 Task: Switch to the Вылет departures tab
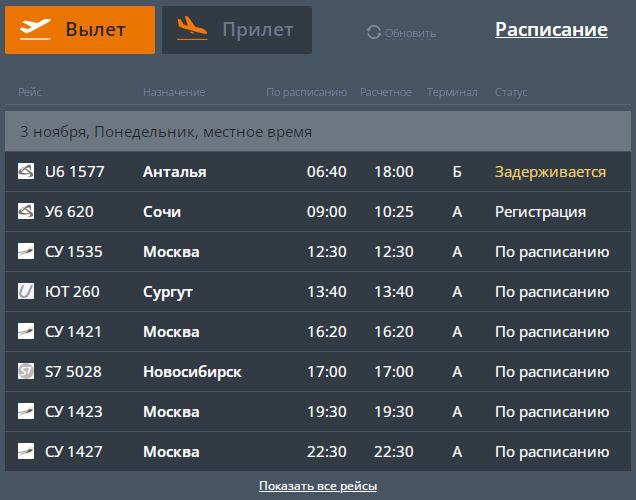point(80,30)
